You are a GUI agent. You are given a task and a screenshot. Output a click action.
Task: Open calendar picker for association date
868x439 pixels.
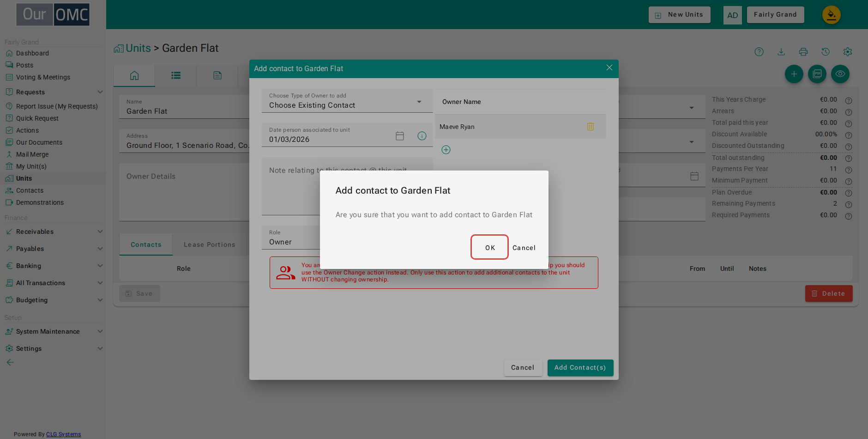pos(400,136)
